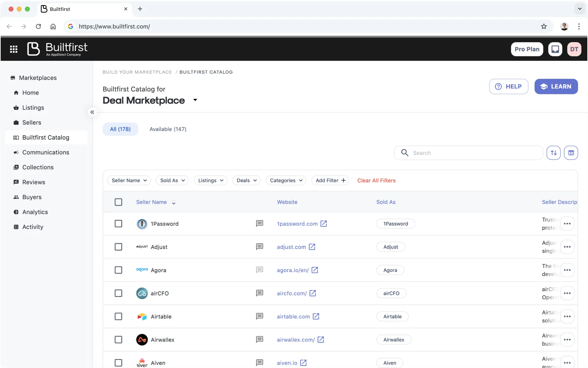The image size is (588, 368).
Task: Open the Airtable row comment icon
Action: click(x=260, y=316)
